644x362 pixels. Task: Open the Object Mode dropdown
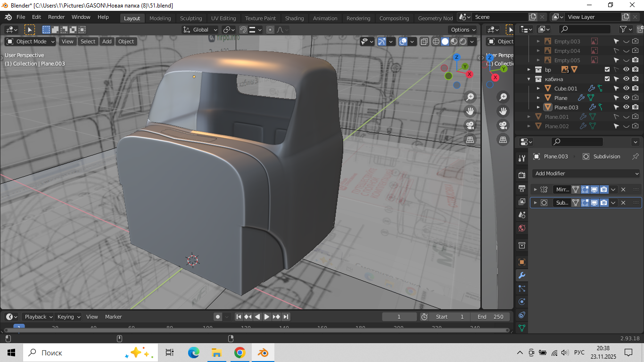click(x=31, y=41)
